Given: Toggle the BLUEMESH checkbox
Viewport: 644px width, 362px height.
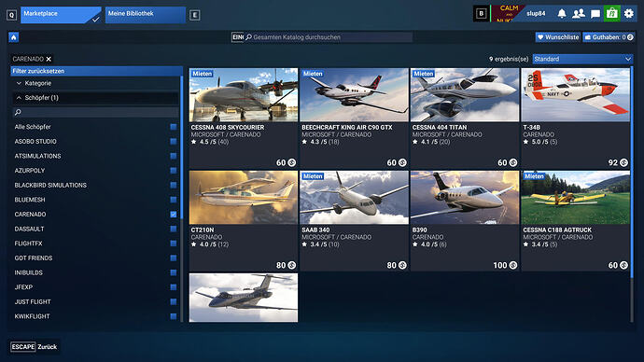Looking at the screenshot, I should tap(174, 200).
